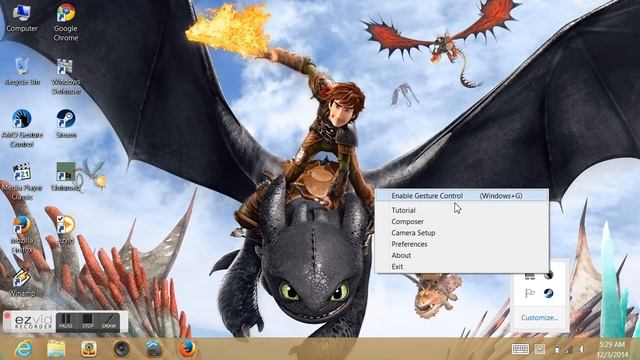Open Camera Setup menu item

pyautogui.click(x=413, y=233)
